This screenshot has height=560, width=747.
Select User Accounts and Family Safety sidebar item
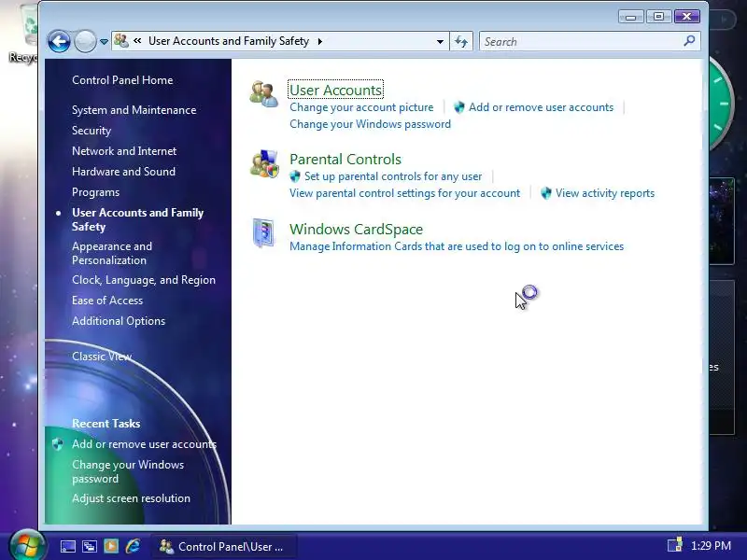pos(137,219)
